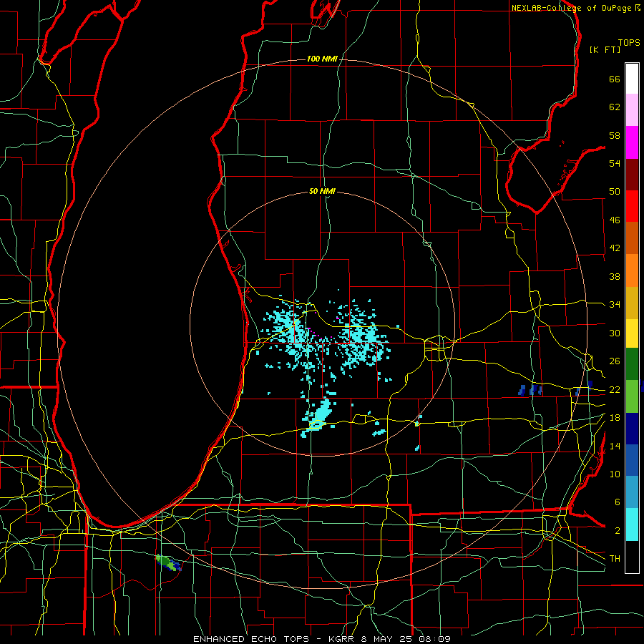Screen dimensions: 644x644
Task: Click the 50 value on the legend
Action: pyautogui.click(x=615, y=192)
